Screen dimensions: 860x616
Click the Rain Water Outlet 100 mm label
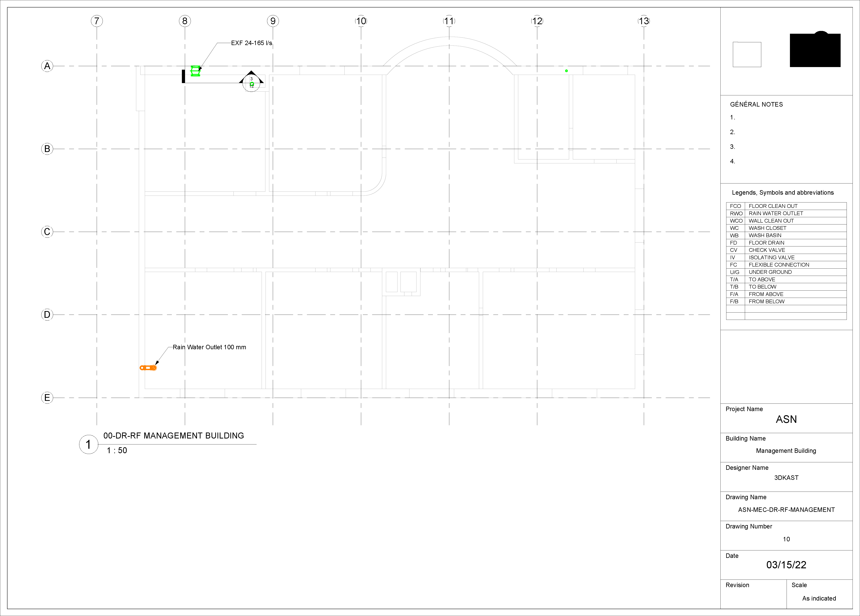tap(209, 347)
